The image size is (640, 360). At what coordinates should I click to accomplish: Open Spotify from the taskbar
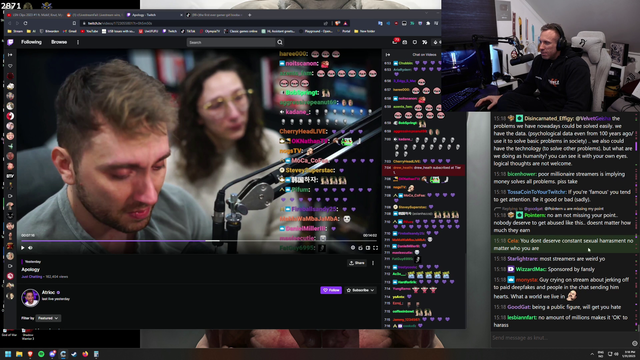41,354
